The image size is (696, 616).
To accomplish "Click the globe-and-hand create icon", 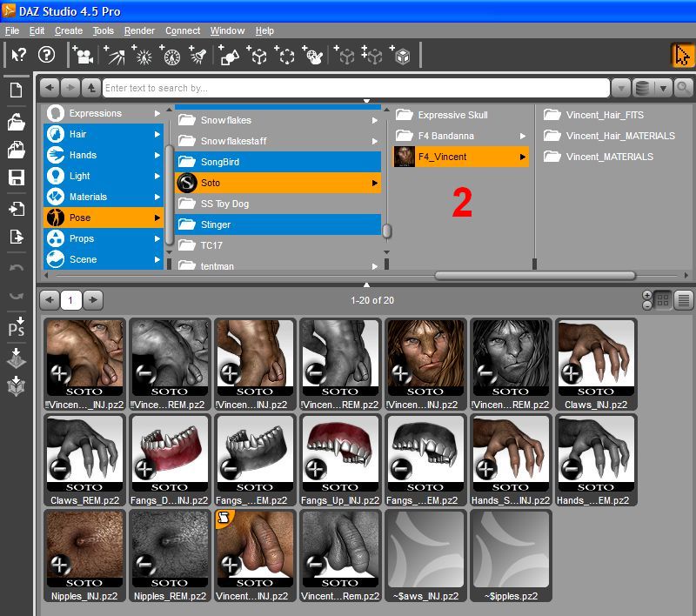I will tap(313, 56).
